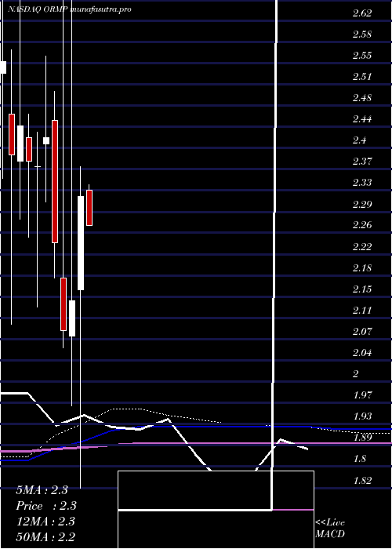Screen dimensions: 392x549
Task: Click the 12MA : 2.3 legend entry
Action: [x=45, y=522]
